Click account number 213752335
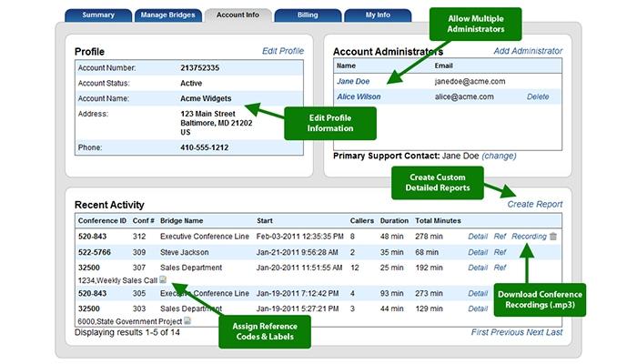This screenshot has width=637, height=364. (199, 68)
